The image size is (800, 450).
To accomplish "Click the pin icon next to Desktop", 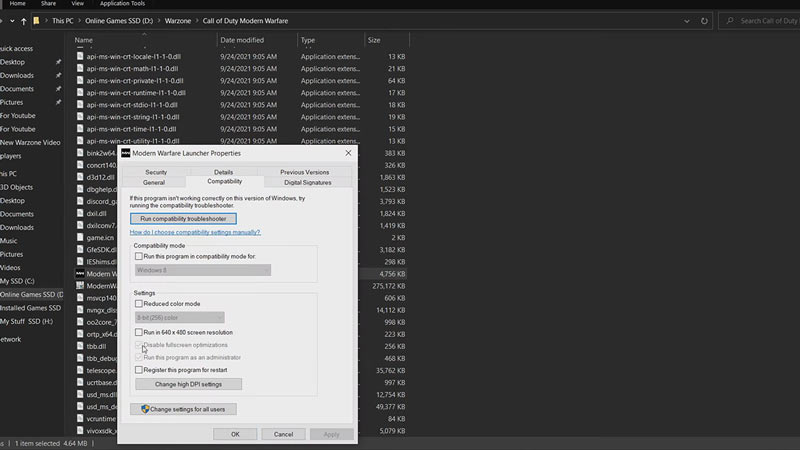I will pyautogui.click(x=58, y=62).
